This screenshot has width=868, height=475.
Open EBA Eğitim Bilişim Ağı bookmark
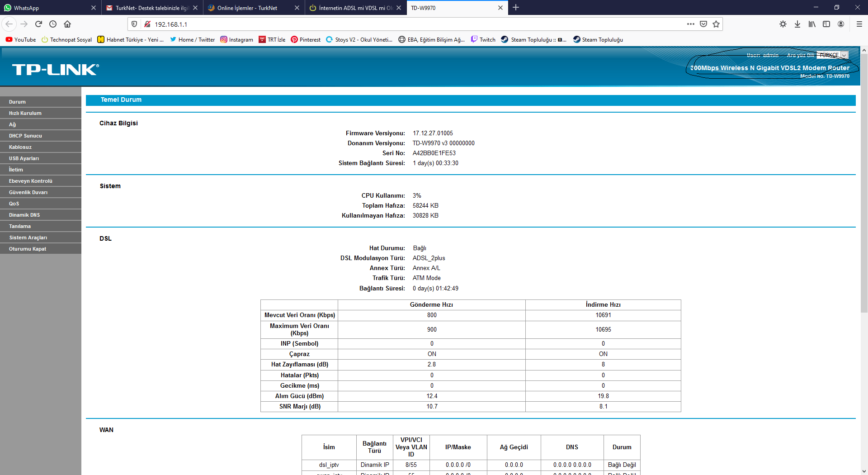[432, 39]
